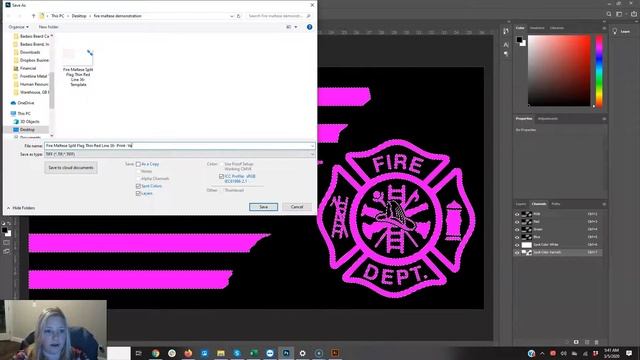Toggle visibility of the Red channel

pos(517,222)
